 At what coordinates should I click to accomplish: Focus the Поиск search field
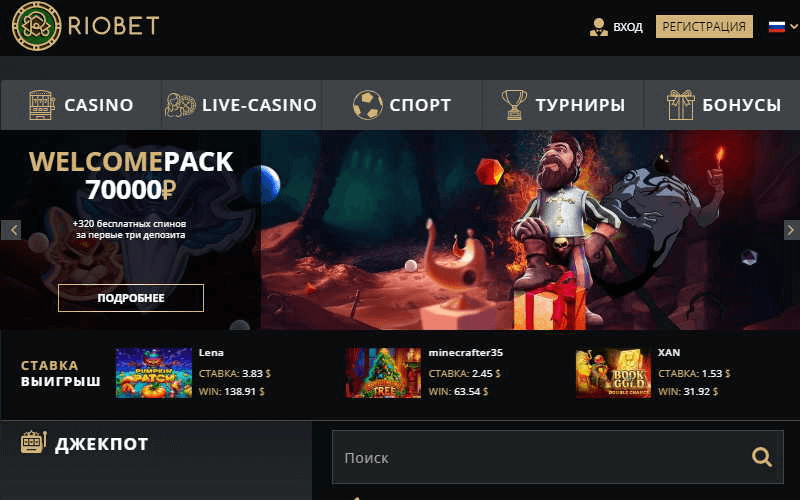tap(558, 457)
